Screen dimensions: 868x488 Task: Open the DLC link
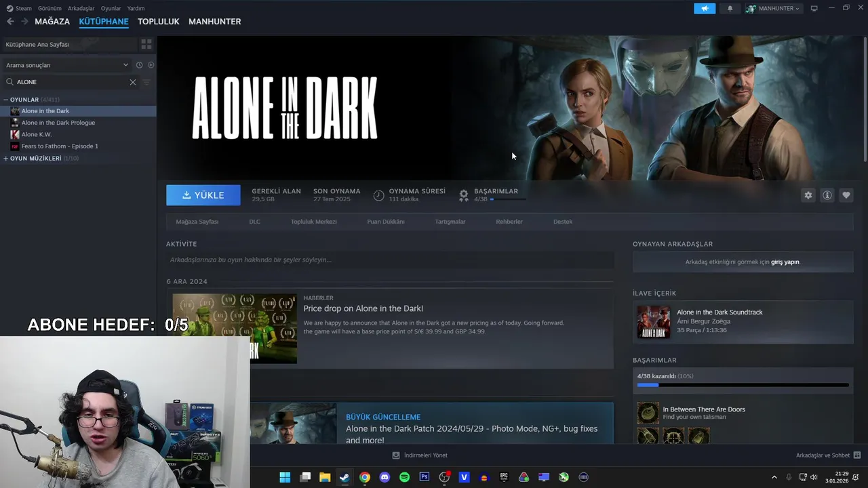(254, 222)
